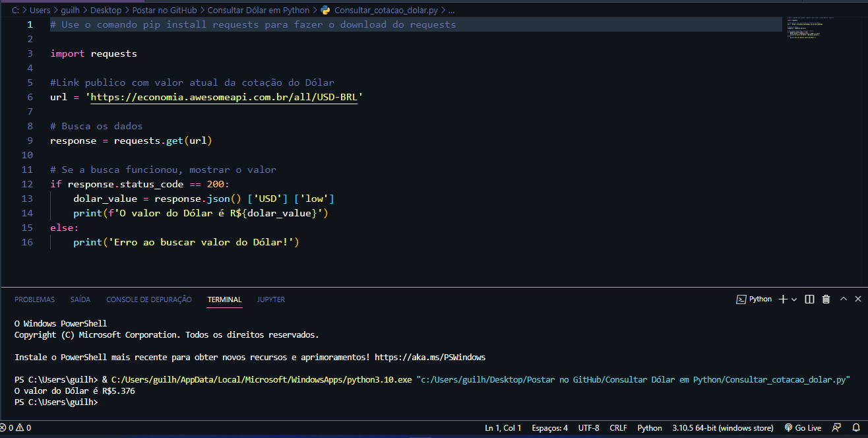The width and height of the screenshot is (868, 438).
Task: Select language mode Python in status bar
Action: [x=650, y=428]
